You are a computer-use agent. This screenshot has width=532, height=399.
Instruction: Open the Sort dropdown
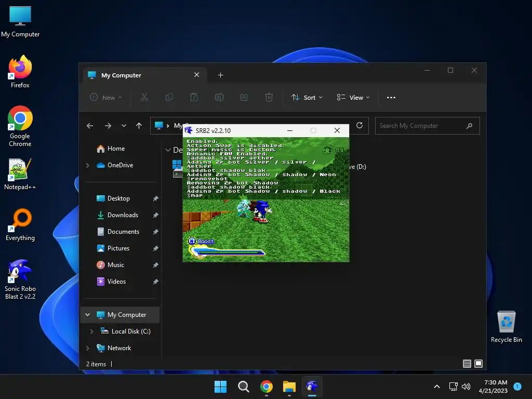click(307, 97)
